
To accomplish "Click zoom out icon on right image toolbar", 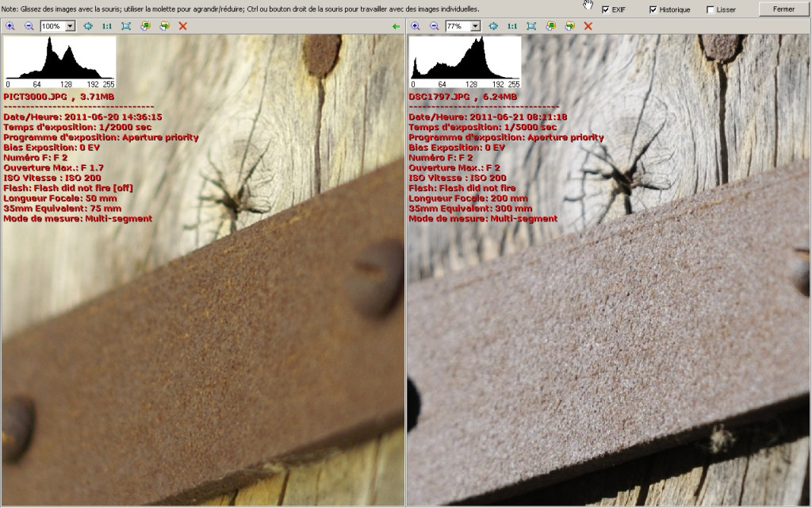I will click(434, 26).
